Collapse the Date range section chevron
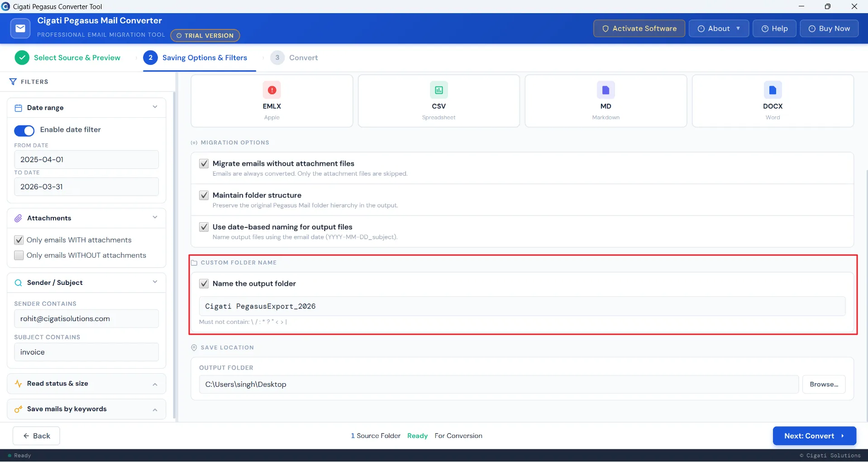 coord(155,107)
